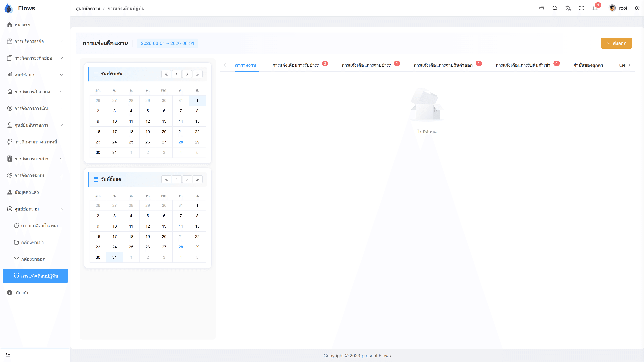
Task: Click the calendar icon beside วันที่เริ่มต้น
Action: pos(96,74)
